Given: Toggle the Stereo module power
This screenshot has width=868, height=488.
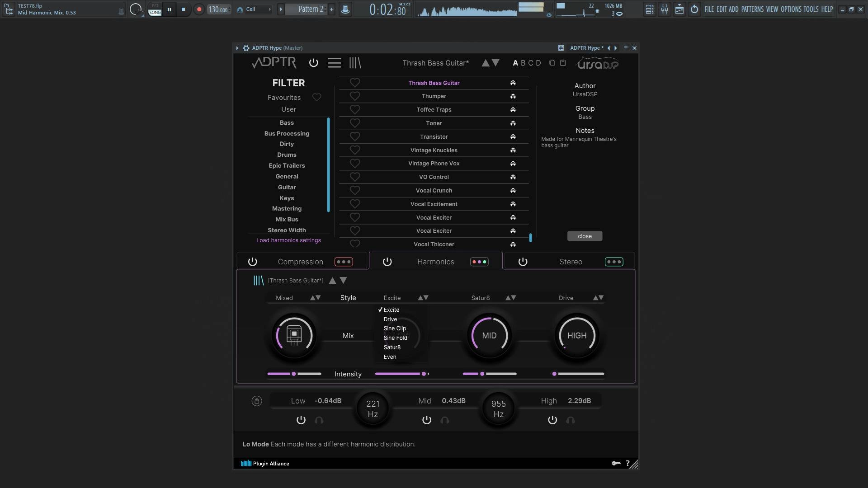Looking at the screenshot, I should (523, 262).
